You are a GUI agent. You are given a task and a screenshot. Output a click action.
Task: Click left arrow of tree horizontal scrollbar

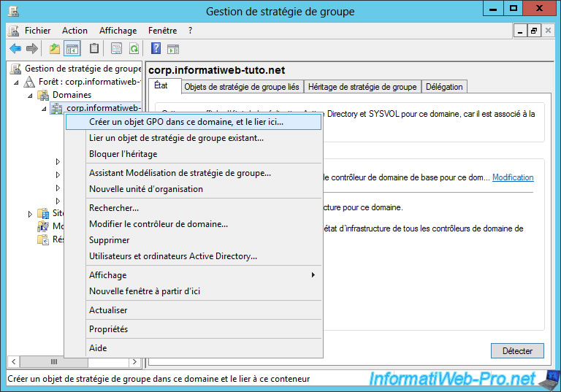14,361
